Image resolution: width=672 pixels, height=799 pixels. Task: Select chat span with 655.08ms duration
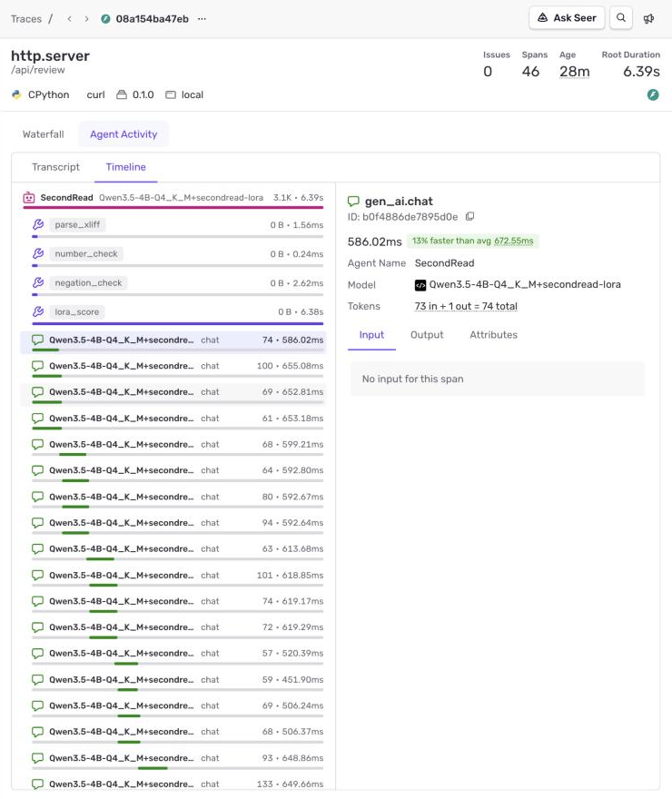click(173, 368)
